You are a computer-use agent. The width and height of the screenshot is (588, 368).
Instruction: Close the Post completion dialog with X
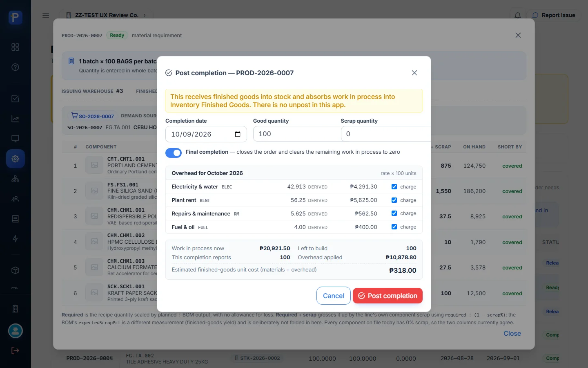pos(414,73)
